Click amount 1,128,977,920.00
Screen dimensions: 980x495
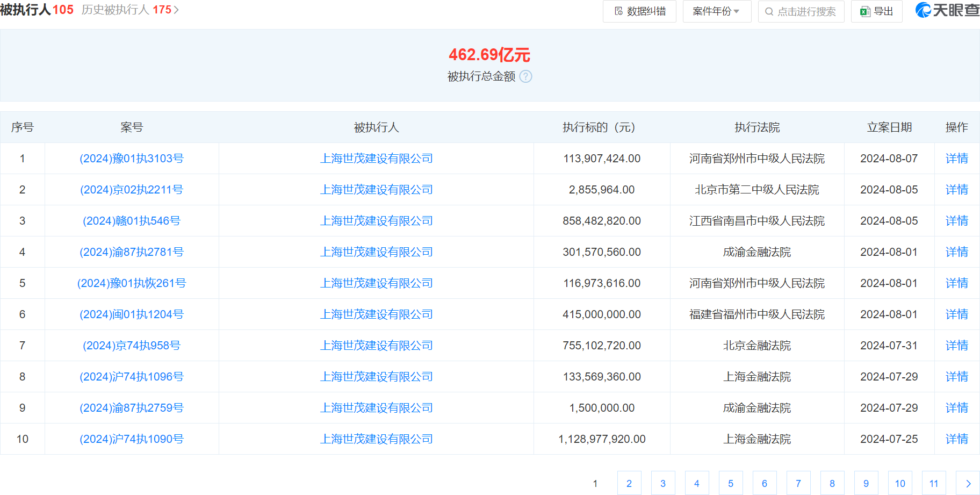point(602,439)
